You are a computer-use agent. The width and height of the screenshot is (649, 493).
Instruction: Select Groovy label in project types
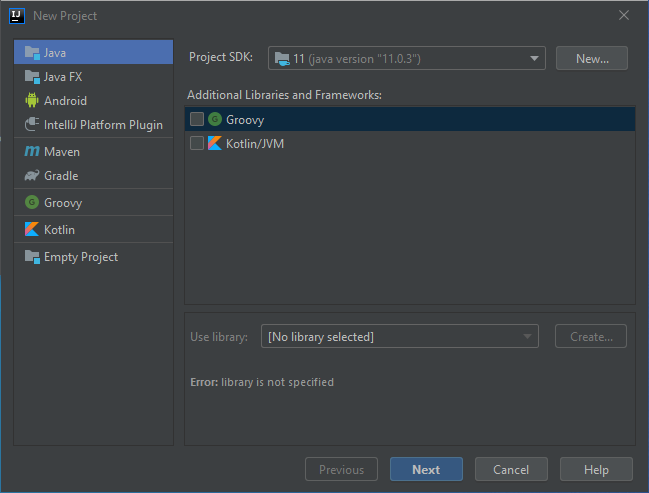63,203
